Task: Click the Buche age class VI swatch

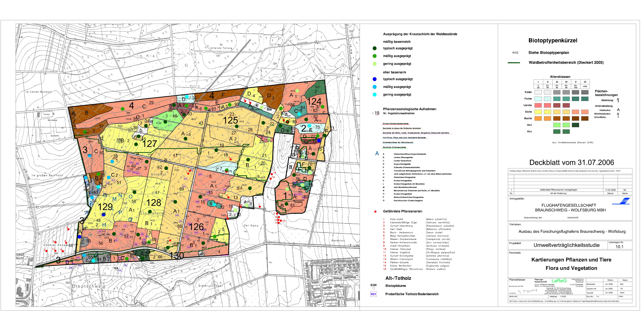Action: pyautogui.click(x=585, y=118)
